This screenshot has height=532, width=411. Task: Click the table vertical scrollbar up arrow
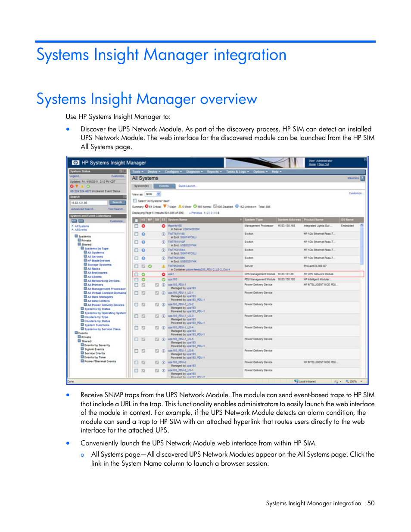[362, 225]
